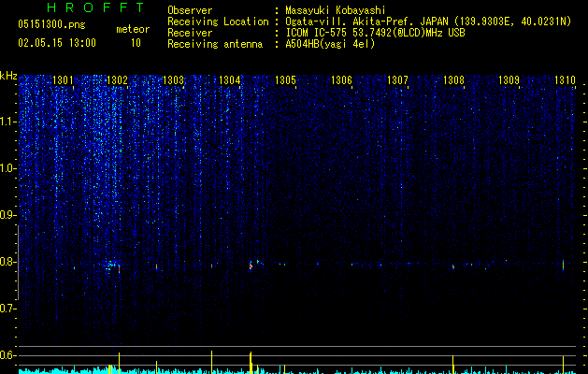Click the meteor count label
This screenshot has width=588, height=374.
133,29
